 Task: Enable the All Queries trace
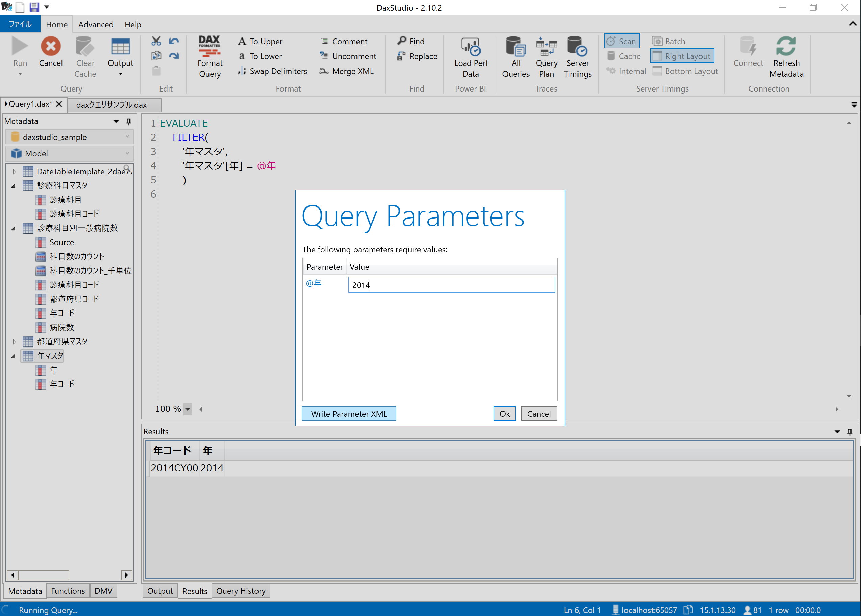pyautogui.click(x=515, y=46)
